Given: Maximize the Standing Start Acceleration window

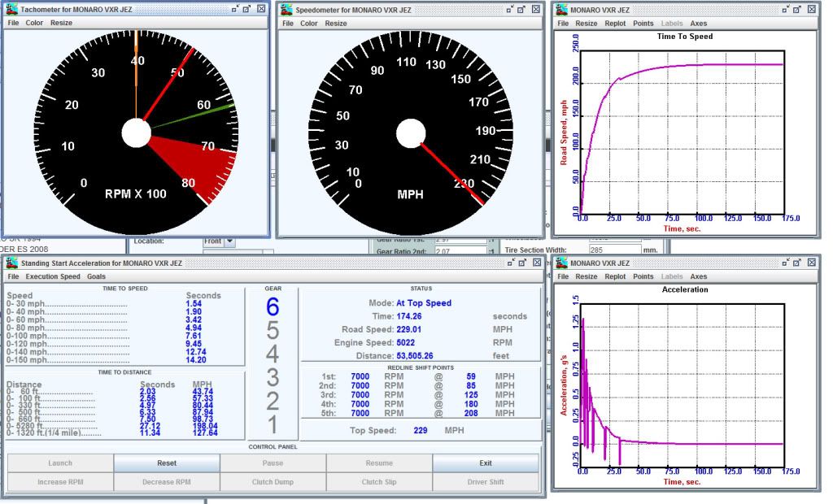Looking at the screenshot, I should coord(523,263).
